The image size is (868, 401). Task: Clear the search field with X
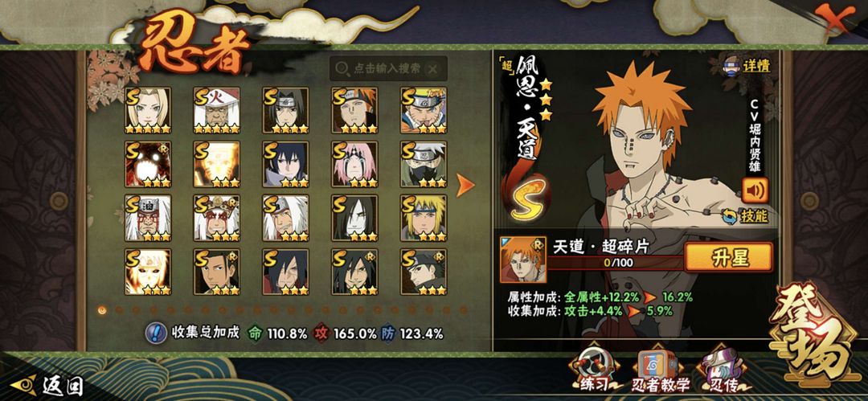coord(433,69)
